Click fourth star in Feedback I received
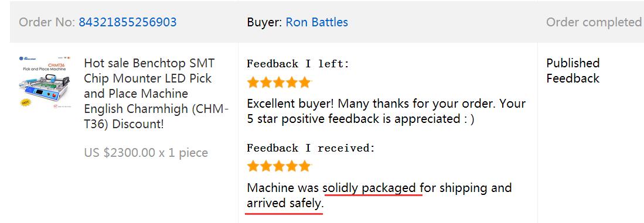 pyautogui.click(x=292, y=166)
